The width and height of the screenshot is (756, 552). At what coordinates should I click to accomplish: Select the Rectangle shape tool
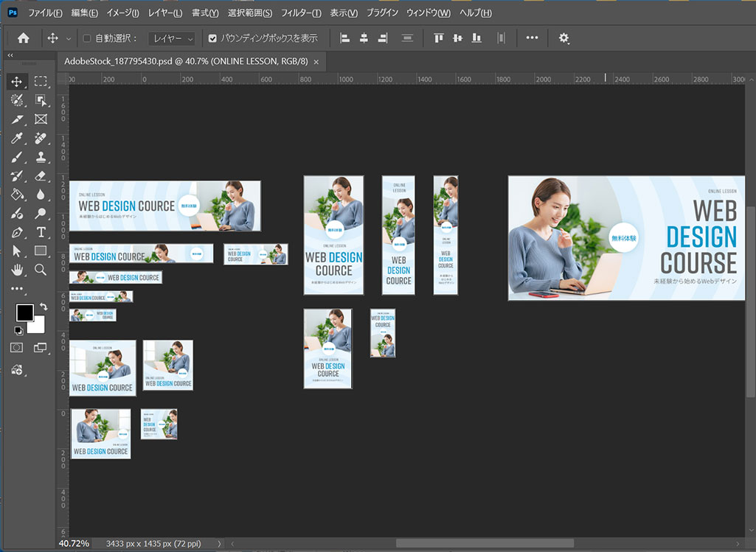[x=41, y=251]
